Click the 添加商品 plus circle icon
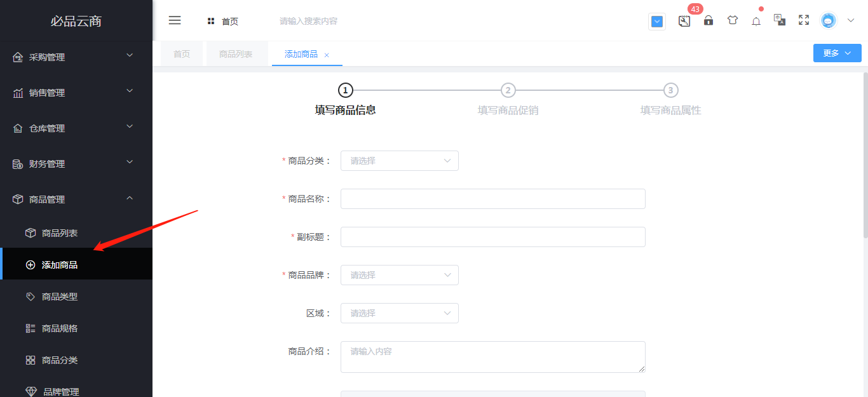868x397 pixels. [31, 265]
